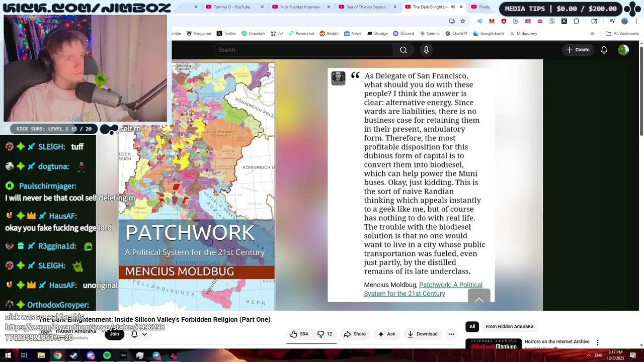Open the Twitter bookmark
The width and height of the screenshot is (644, 362).
pos(226,34)
